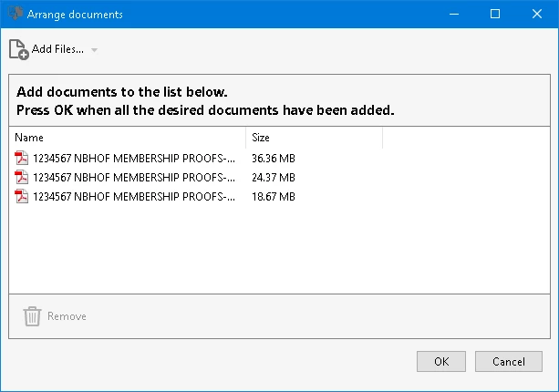Open the Add Files dropdown arrow
The height and width of the screenshot is (392, 559).
[94, 50]
